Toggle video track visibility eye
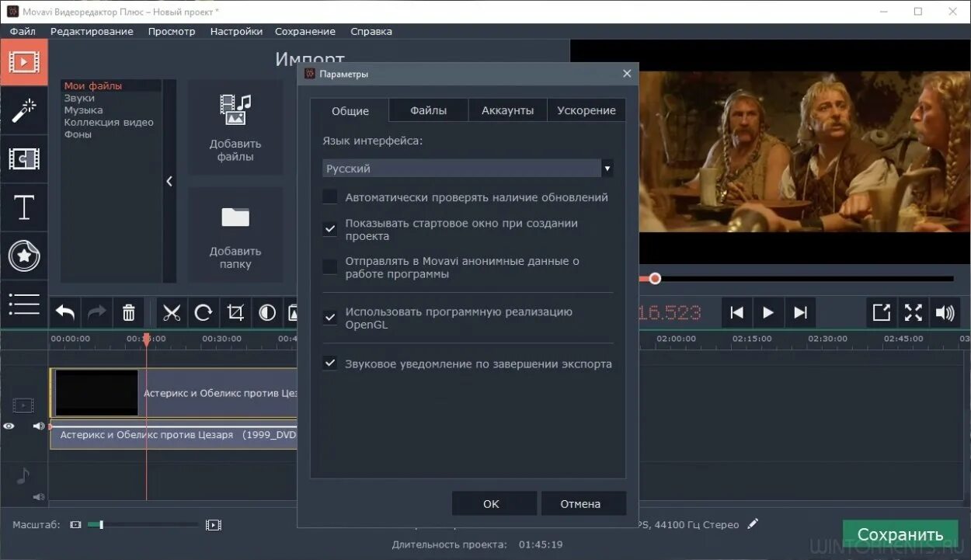Screen dimensions: 971x560 [9, 426]
